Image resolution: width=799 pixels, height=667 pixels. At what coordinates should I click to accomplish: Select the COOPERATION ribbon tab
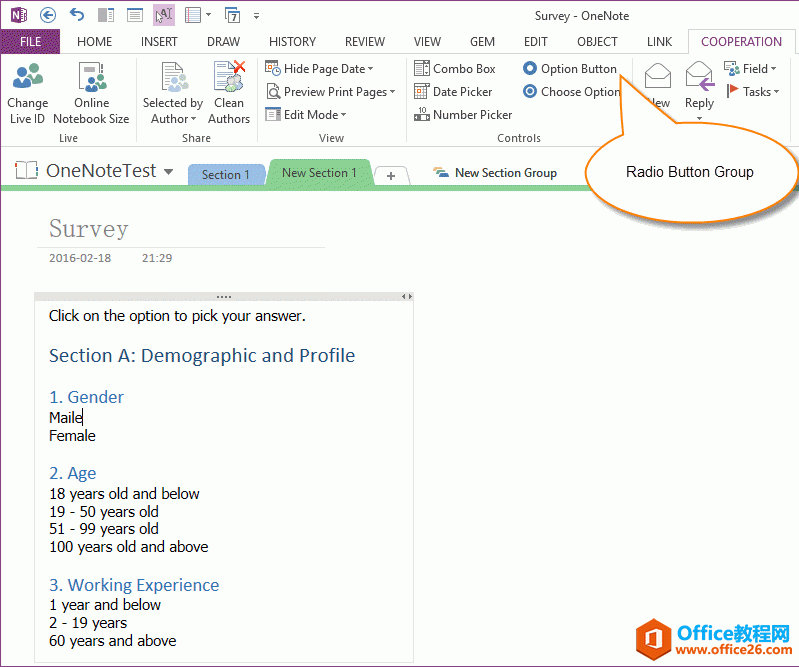pyautogui.click(x=741, y=41)
